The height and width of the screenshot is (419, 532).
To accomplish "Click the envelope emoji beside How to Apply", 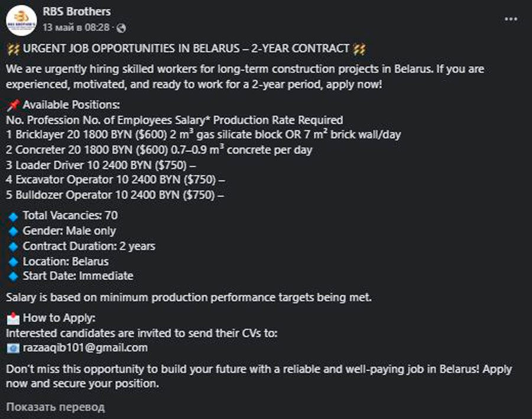I will pyautogui.click(x=13, y=318).
